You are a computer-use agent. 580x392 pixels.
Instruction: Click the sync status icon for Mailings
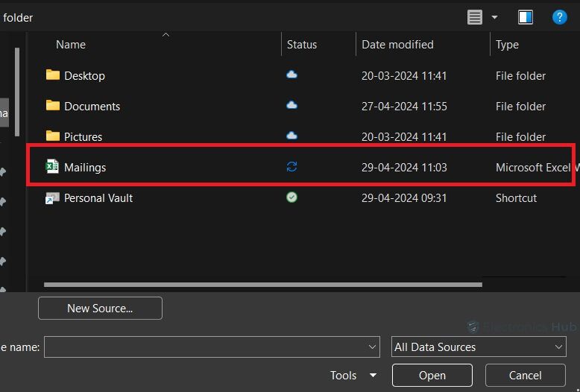292,167
